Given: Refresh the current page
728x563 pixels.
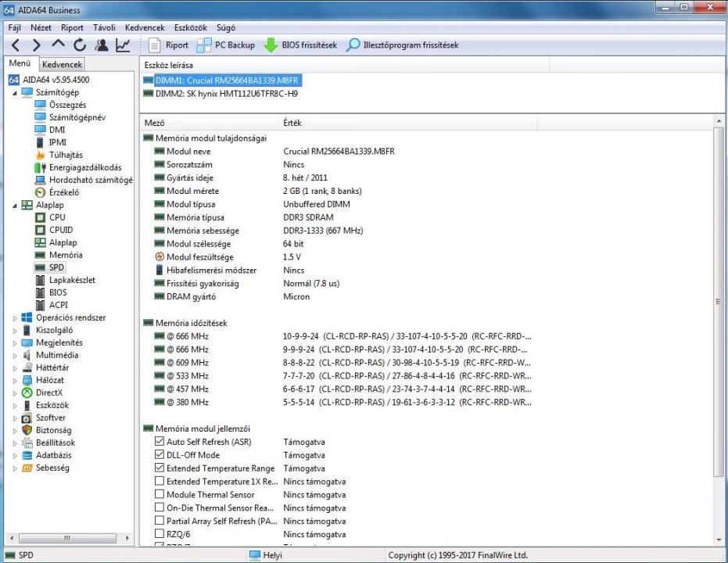Looking at the screenshot, I should [80, 45].
